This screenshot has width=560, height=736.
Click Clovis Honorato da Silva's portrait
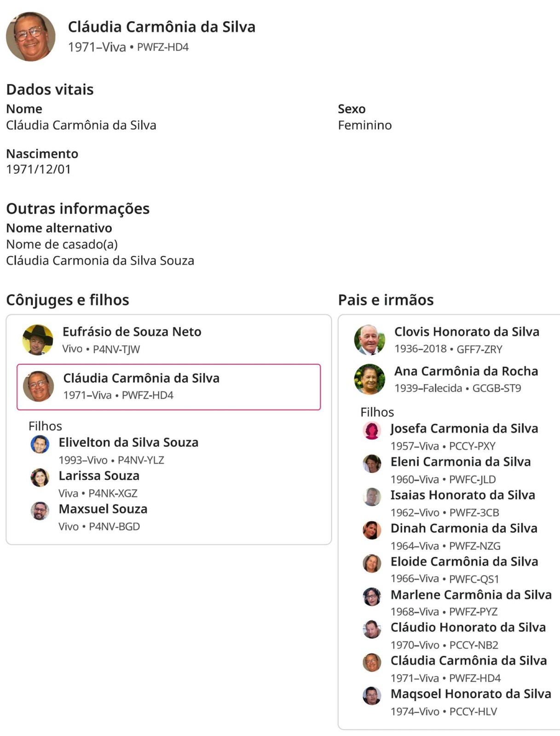point(369,340)
